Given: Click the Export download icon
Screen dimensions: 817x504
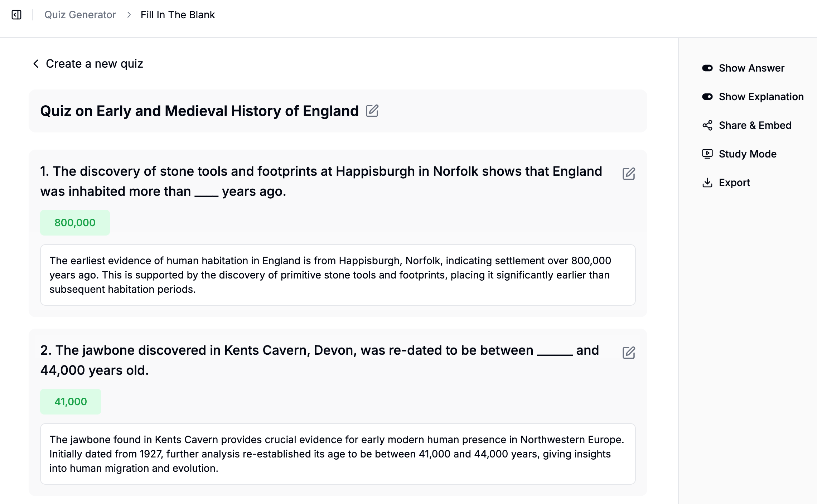Looking at the screenshot, I should tap(707, 183).
